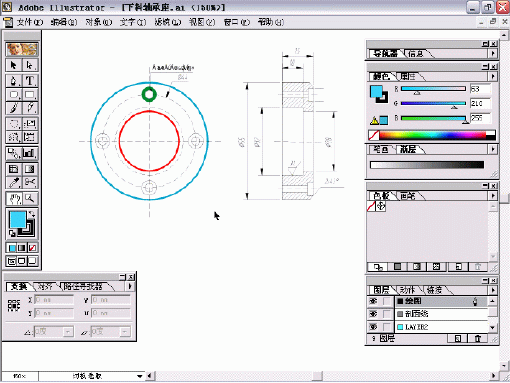
Task: Select the Scissors tool
Action: point(30,182)
